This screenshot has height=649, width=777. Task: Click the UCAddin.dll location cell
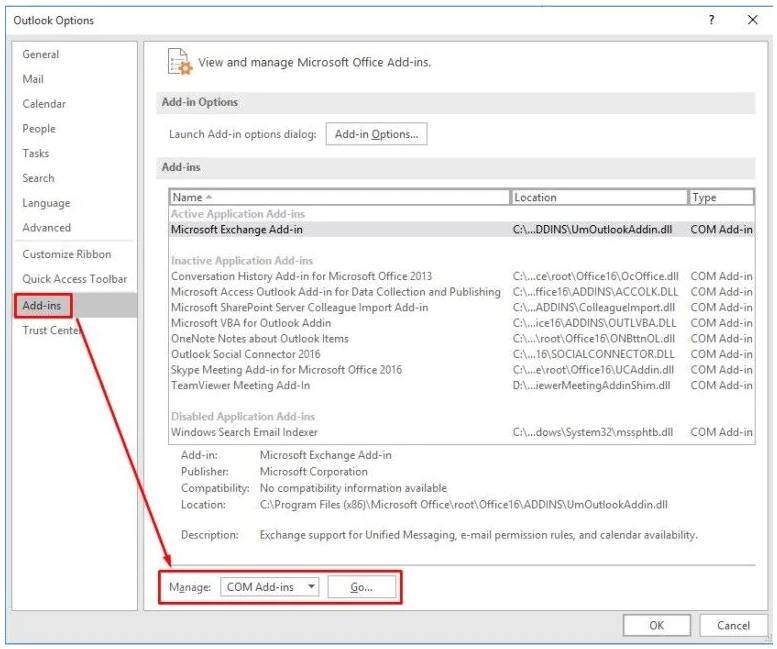click(593, 370)
